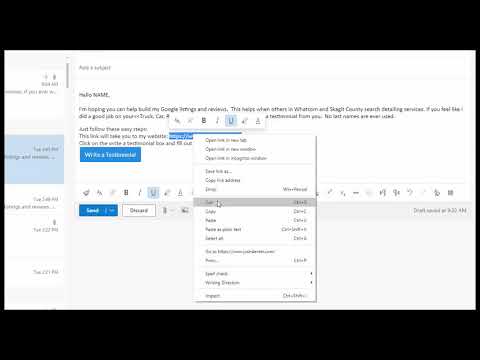Toggle Underline in the bottom formatting toolbar
Image resolution: width=480 pixels, height=360 pixels.
coord(153,193)
